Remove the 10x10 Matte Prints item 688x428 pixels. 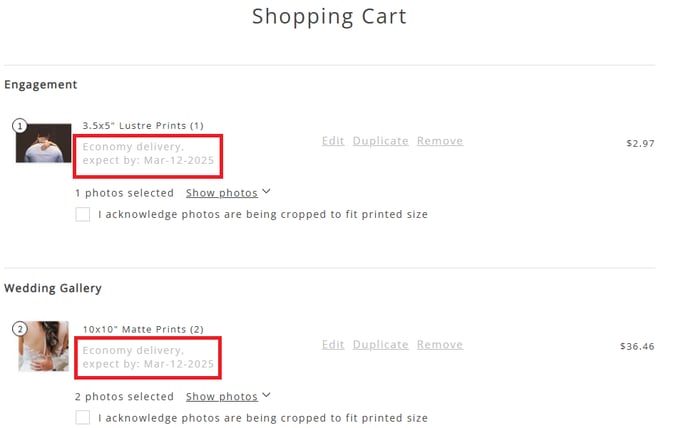pyautogui.click(x=440, y=345)
